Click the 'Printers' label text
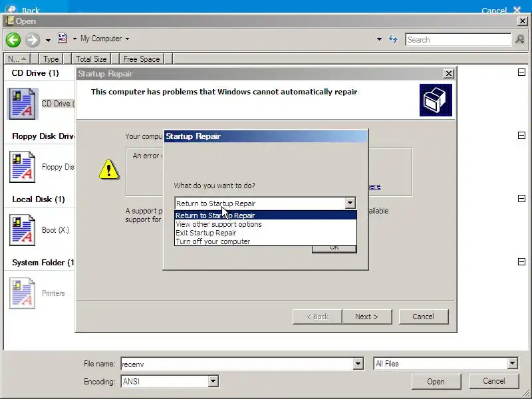The image size is (532, 399). pyautogui.click(x=53, y=293)
